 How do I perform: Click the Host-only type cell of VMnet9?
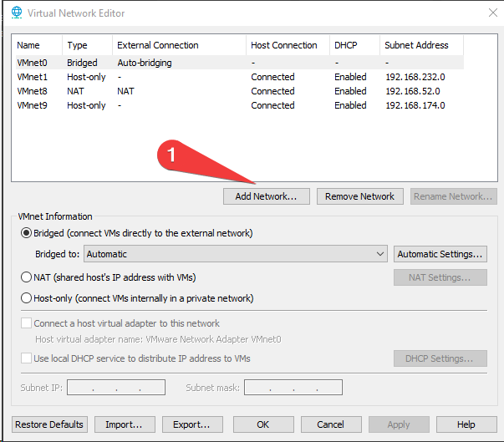(x=86, y=105)
